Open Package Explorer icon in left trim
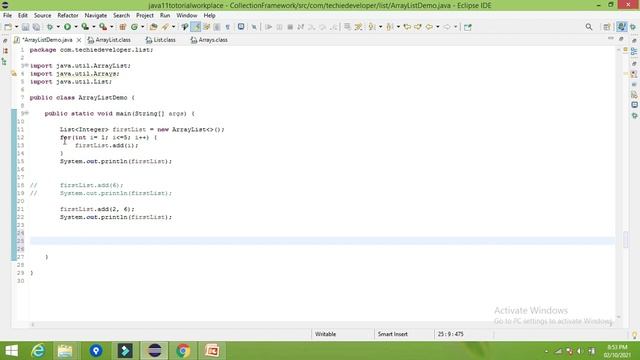 [x=5, y=51]
